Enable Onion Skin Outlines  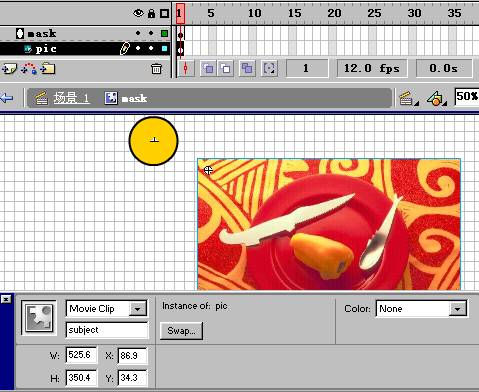[x=226, y=69]
